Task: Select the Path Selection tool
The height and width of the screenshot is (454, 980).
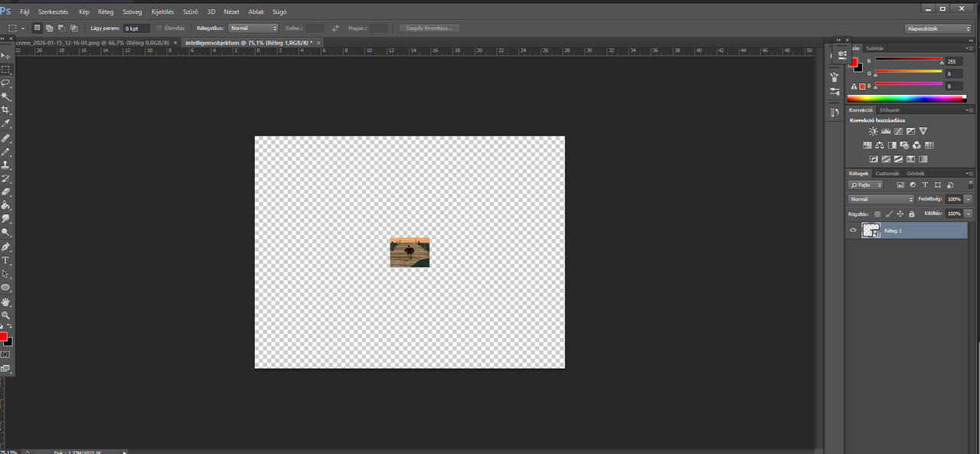Action: pos(5,274)
